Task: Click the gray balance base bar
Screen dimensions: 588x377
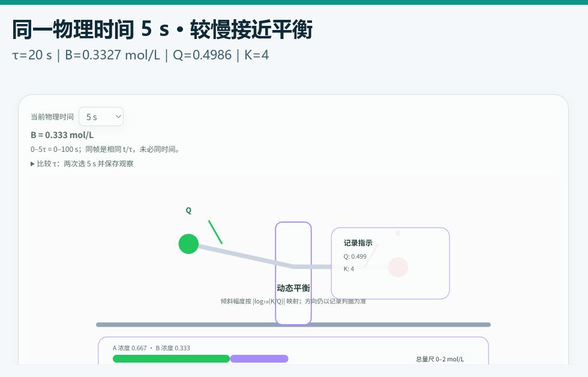Action: 293,325
